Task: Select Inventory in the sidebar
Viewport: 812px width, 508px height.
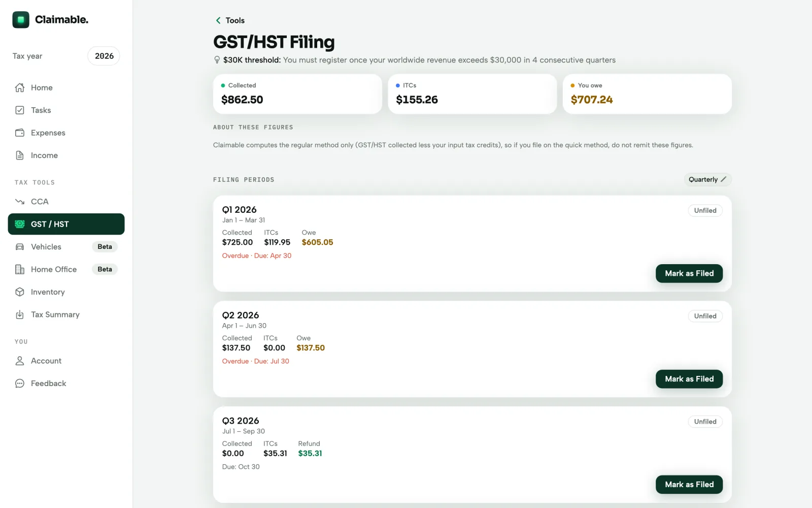Action: 66,292
